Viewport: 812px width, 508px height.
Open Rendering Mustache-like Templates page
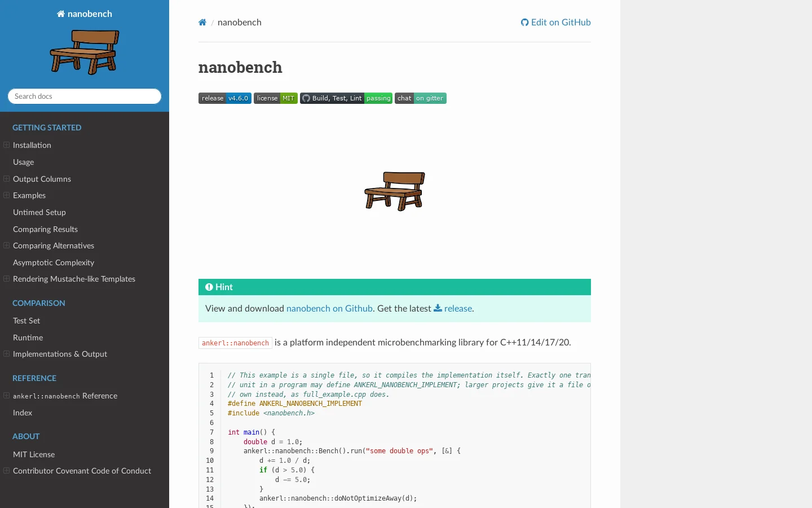[74, 279]
